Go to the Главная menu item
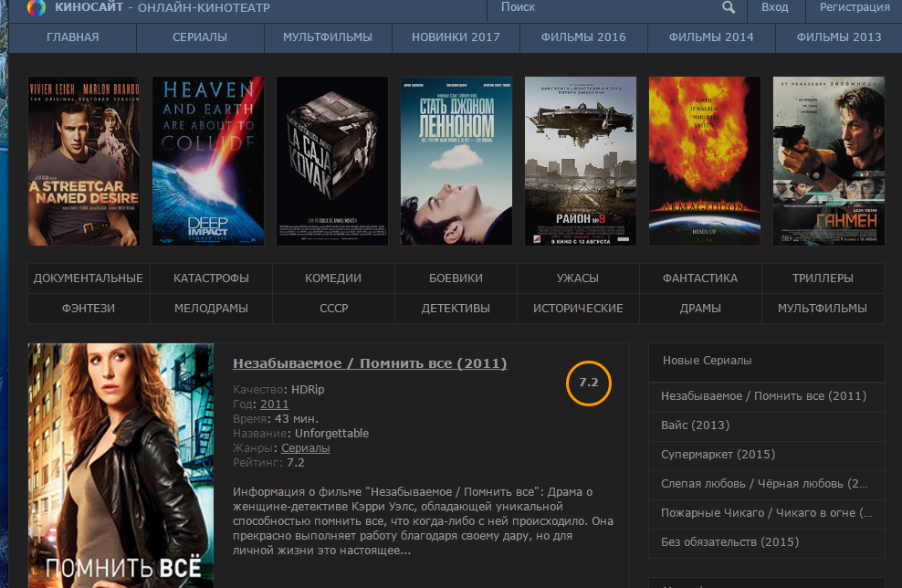The height and width of the screenshot is (588, 902). tap(72, 37)
